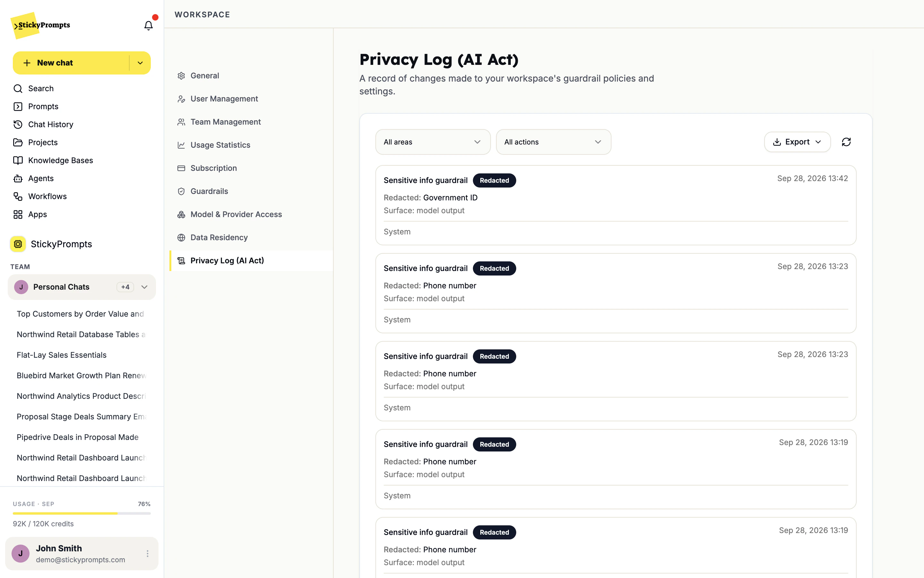Image resolution: width=924 pixels, height=578 pixels.
Task: Open General workspace settings
Action: click(x=251, y=76)
